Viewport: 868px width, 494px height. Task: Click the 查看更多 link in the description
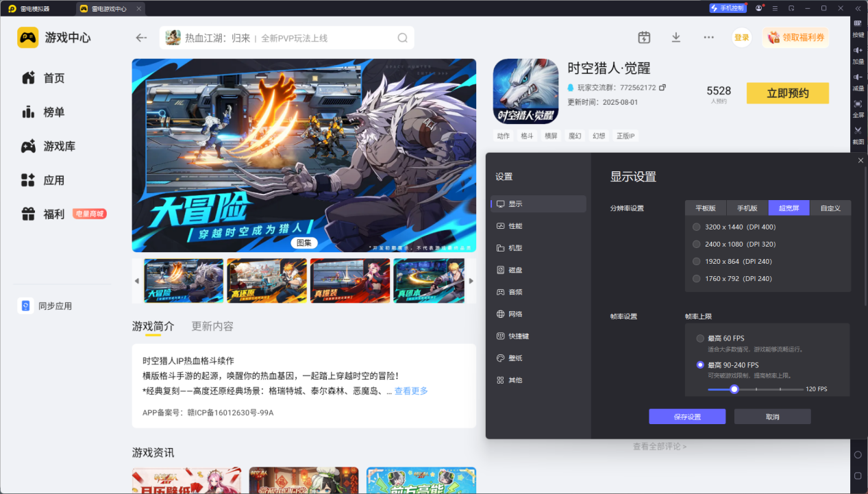click(411, 391)
